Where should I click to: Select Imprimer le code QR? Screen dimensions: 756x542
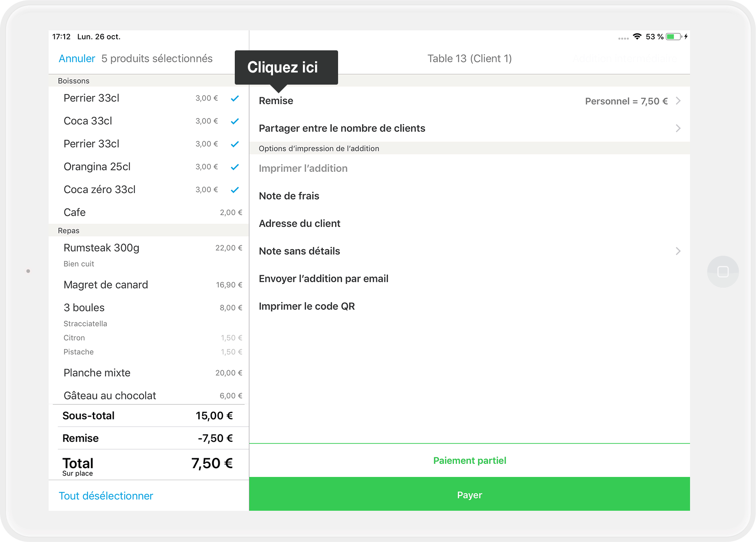pos(470,306)
